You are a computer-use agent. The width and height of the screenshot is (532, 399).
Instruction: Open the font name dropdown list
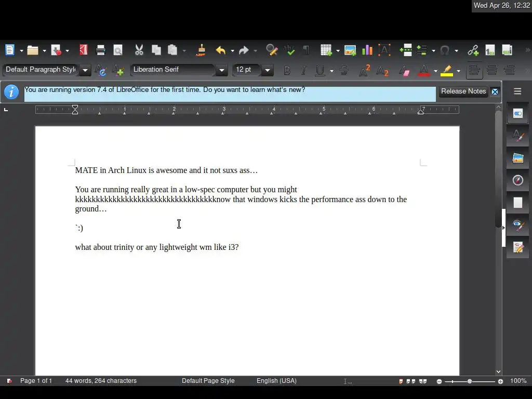221,70
